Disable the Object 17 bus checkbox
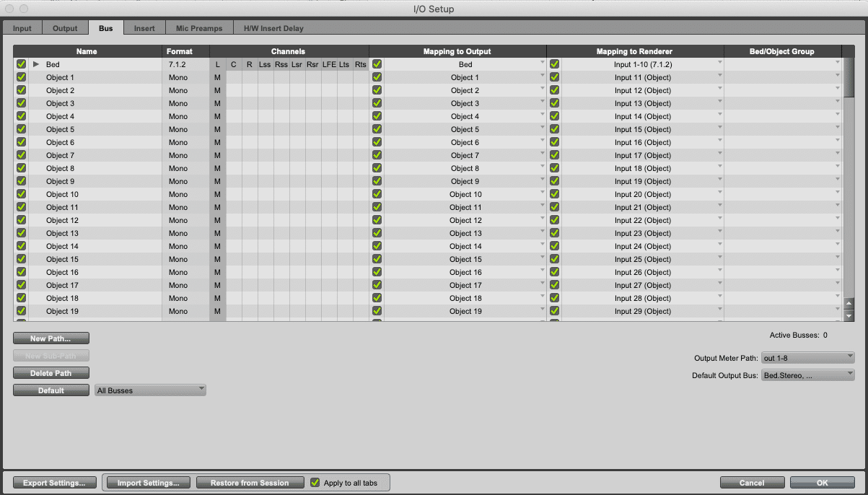Screen dimensions: 868x495 pos(20,285)
